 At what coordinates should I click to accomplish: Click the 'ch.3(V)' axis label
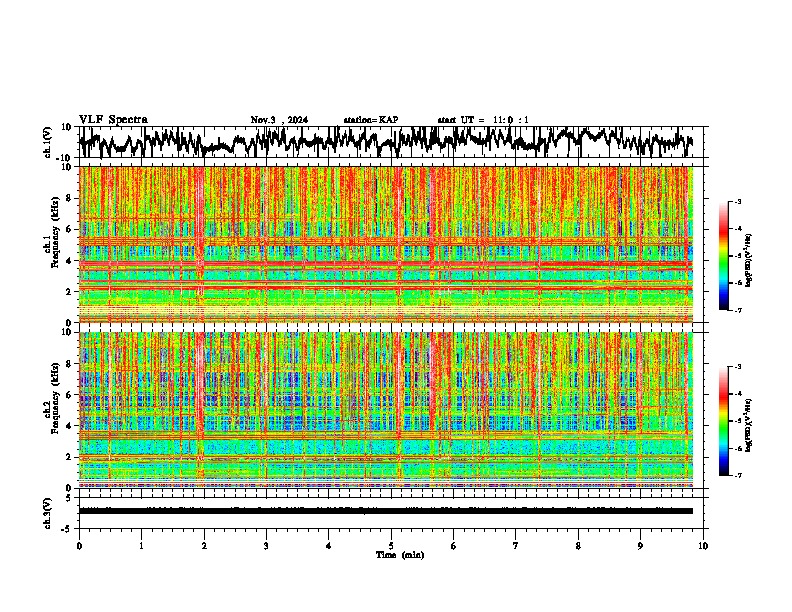point(48,513)
